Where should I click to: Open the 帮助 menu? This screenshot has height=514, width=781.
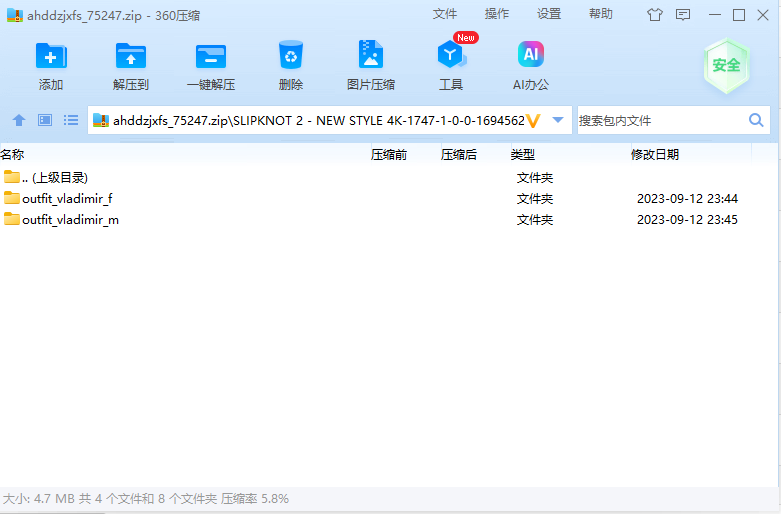[601, 14]
